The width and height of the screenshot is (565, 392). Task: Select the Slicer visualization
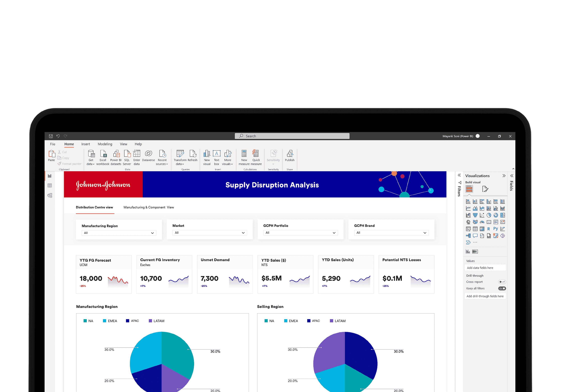468,229
